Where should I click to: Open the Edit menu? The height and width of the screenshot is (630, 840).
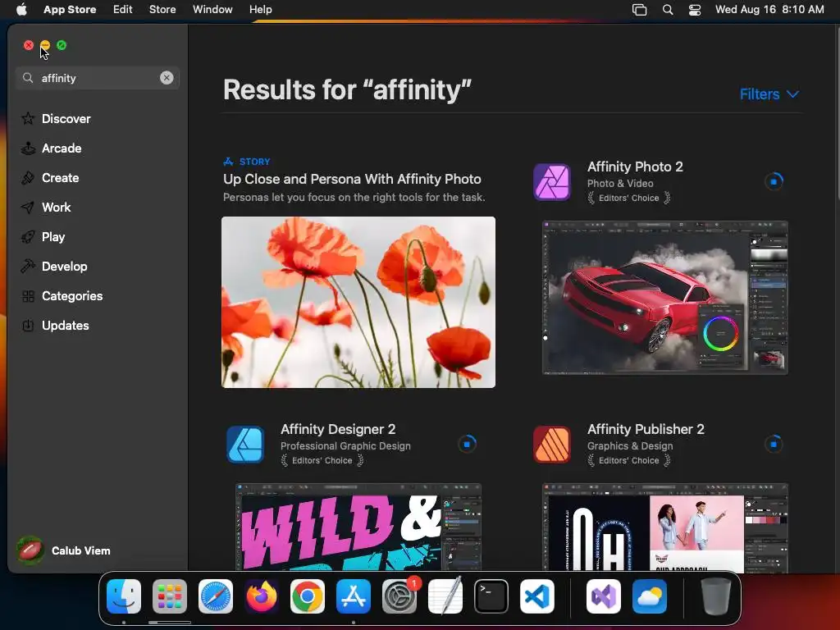click(x=123, y=10)
